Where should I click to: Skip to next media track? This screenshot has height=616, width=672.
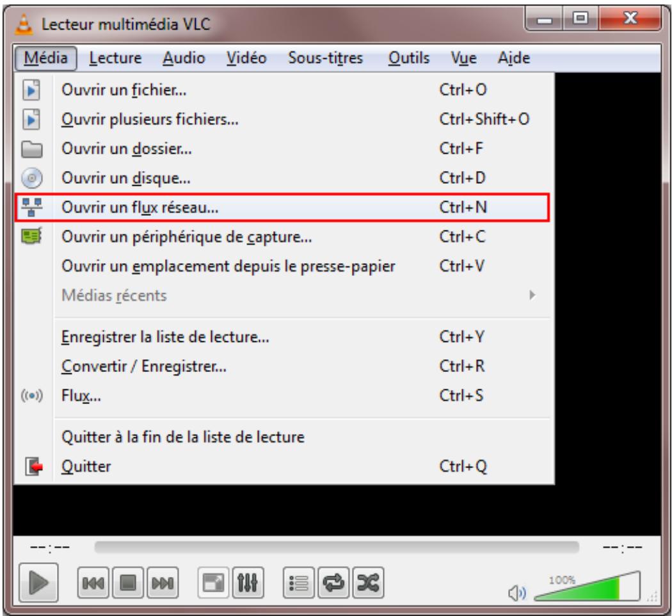click(x=163, y=583)
